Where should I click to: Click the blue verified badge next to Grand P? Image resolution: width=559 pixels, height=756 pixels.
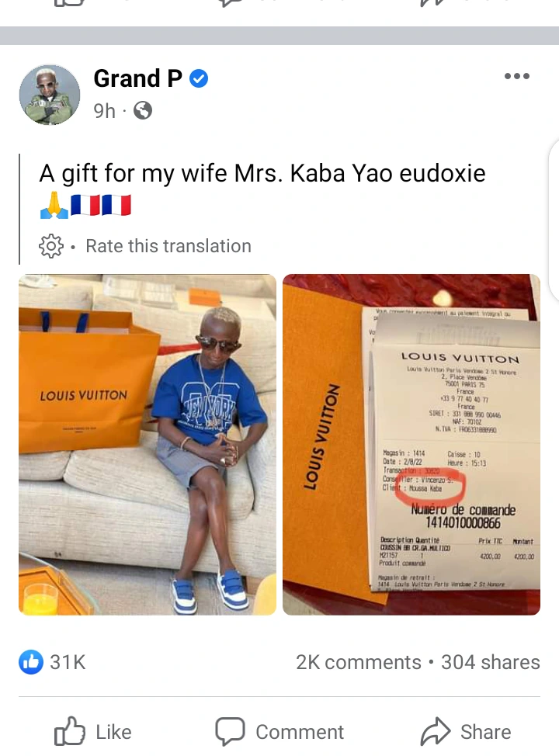pos(199,78)
